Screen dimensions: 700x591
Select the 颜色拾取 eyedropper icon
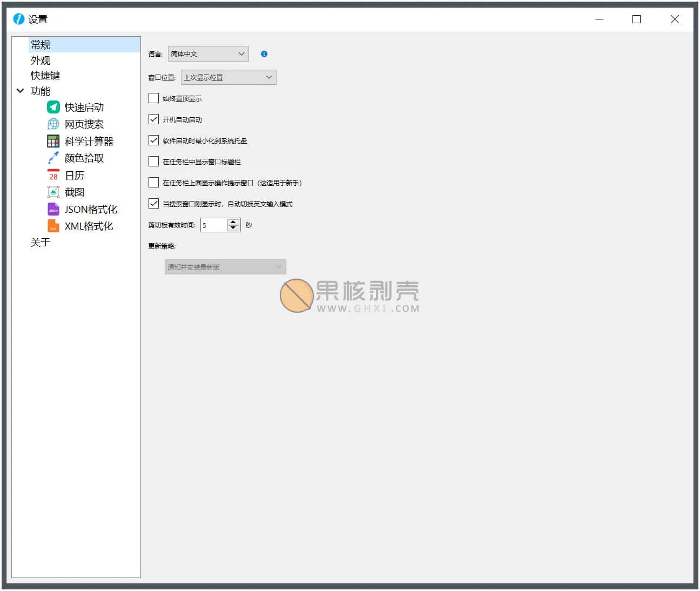(52, 158)
